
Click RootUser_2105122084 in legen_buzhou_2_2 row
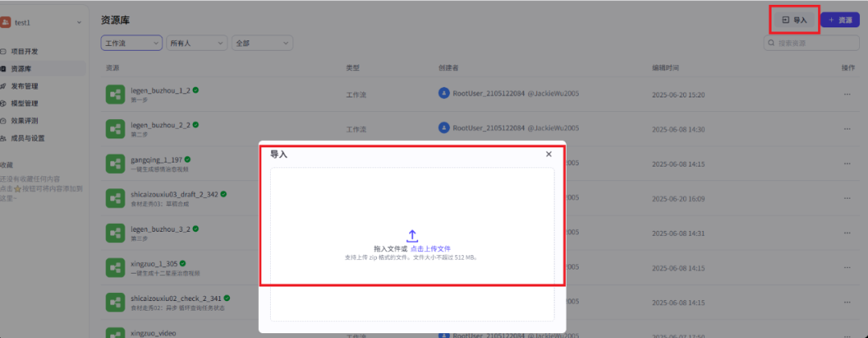click(x=489, y=128)
